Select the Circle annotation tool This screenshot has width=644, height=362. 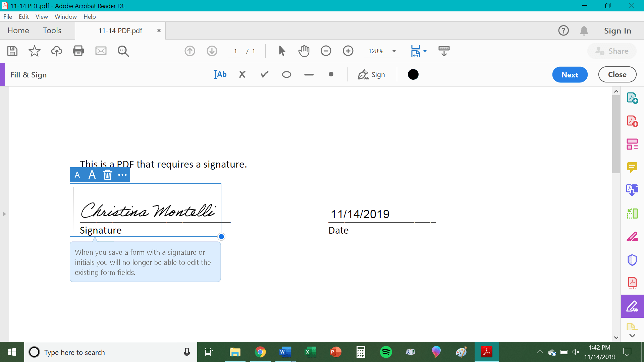[x=286, y=74]
